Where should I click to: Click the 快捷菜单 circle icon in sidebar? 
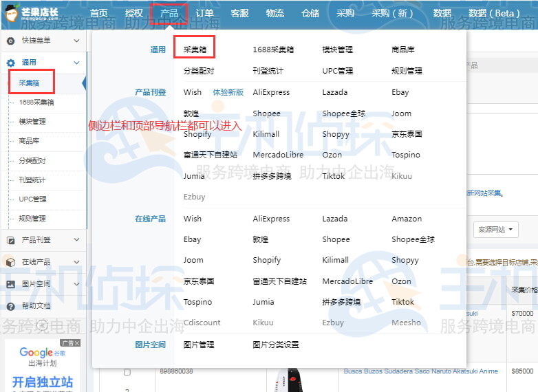click(x=11, y=41)
